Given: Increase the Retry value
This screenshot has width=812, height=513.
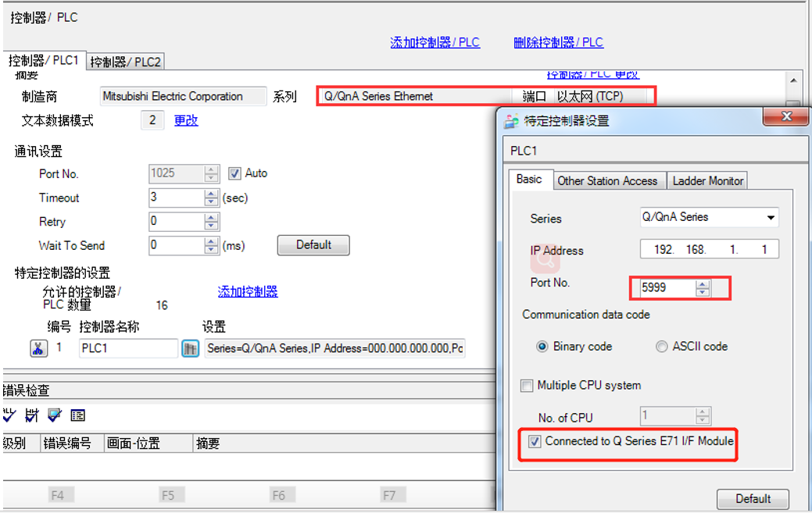Looking at the screenshot, I should [x=211, y=217].
